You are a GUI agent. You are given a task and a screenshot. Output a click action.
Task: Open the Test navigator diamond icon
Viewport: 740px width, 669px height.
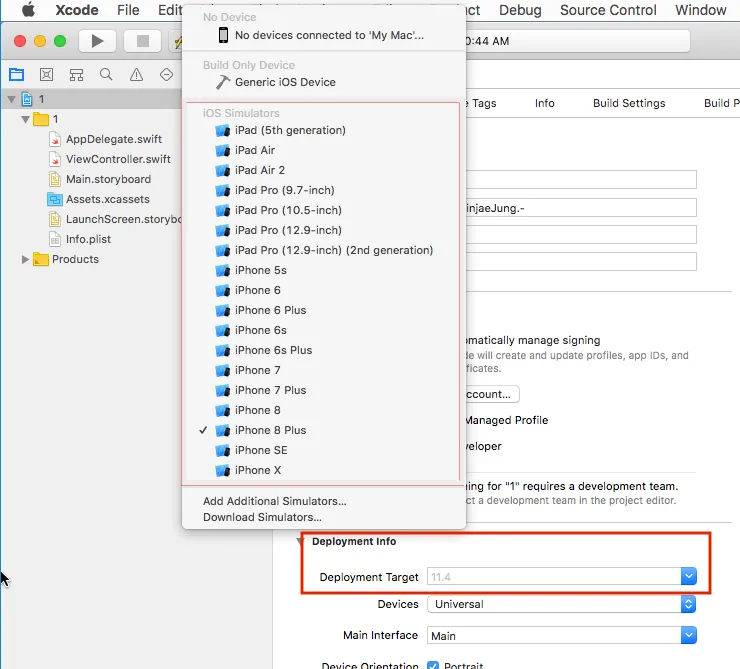click(166, 75)
